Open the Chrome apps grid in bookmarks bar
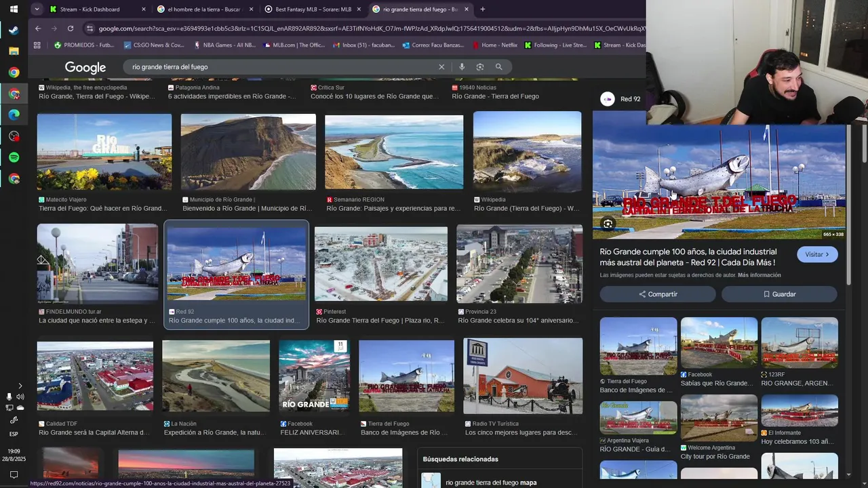The image size is (868, 488). tap(37, 45)
